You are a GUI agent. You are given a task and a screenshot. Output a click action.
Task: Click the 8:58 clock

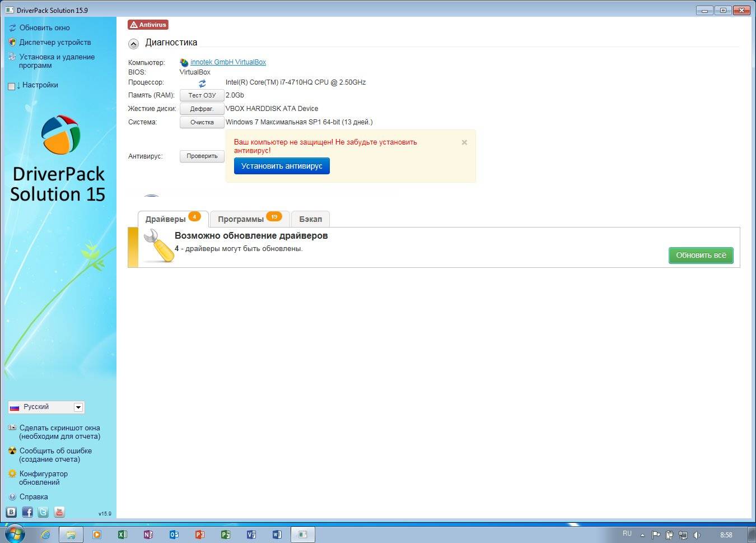pos(726,535)
